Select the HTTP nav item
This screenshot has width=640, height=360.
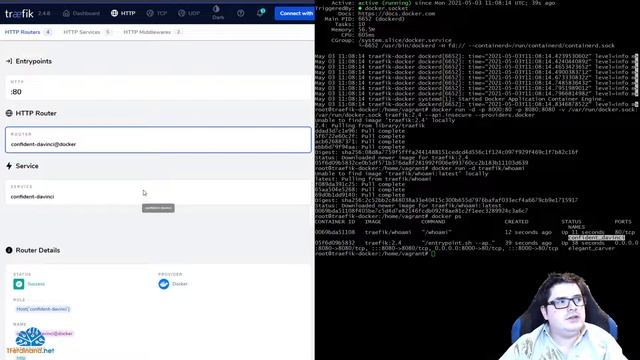click(123, 13)
